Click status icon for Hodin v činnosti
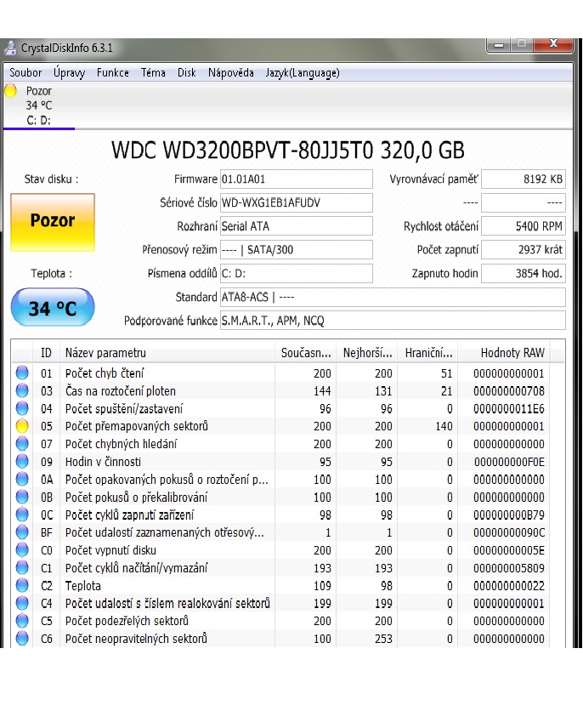 [22, 461]
